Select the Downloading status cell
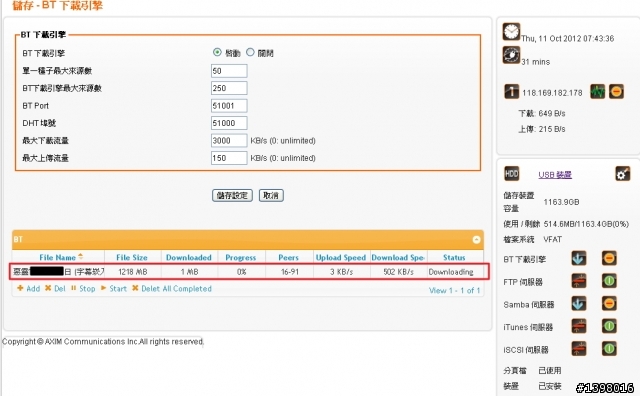 (451, 272)
